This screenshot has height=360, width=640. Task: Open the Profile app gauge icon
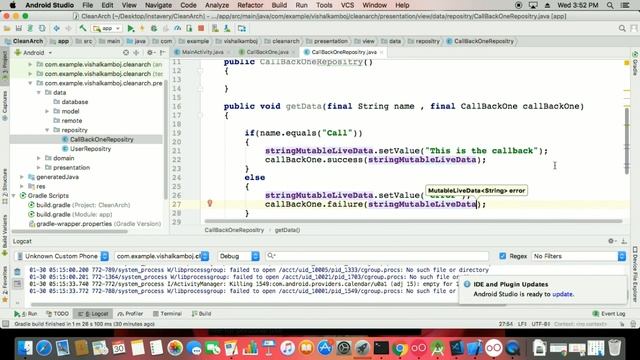click(x=178, y=29)
